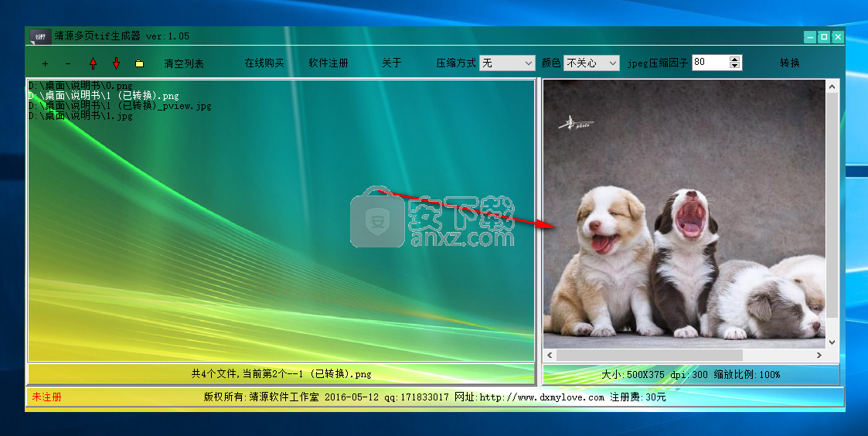The image size is (868, 436).
Task: Click the 未注册 unregistered status label
Action: pos(47,397)
